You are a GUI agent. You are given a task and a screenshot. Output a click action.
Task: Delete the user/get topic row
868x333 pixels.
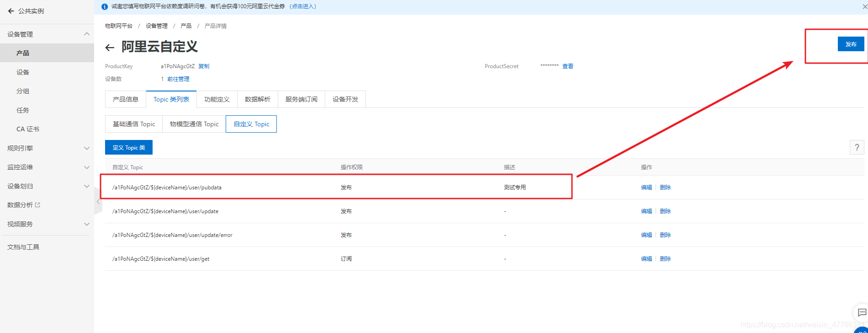tap(665, 259)
